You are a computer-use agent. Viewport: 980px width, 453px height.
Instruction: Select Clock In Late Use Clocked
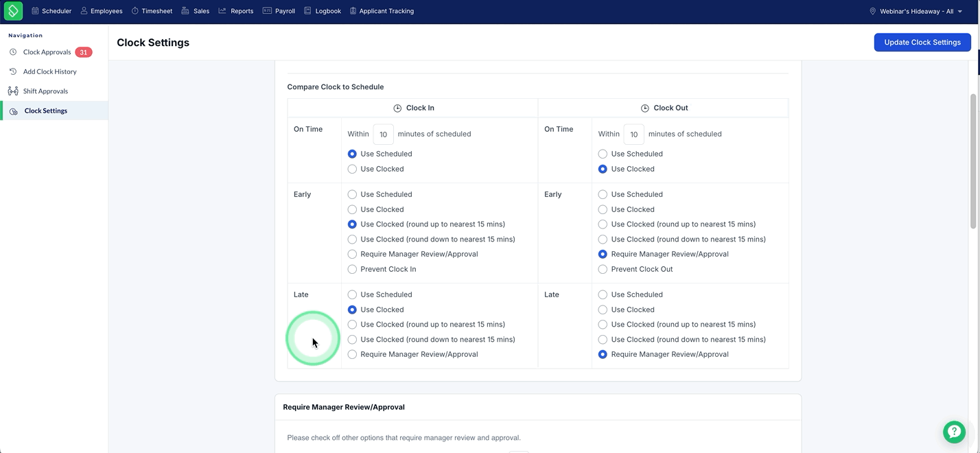[x=352, y=310]
